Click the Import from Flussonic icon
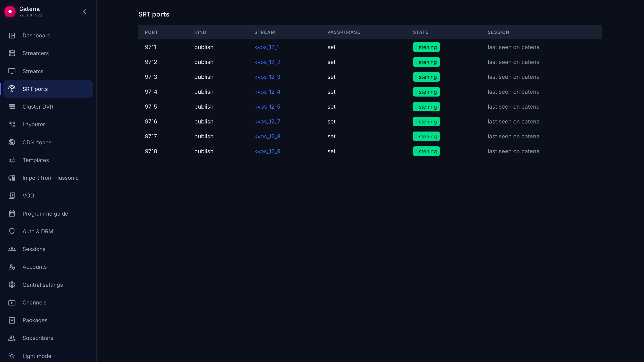This screenshot has height=362, width=644. click(x=12, y=178)
